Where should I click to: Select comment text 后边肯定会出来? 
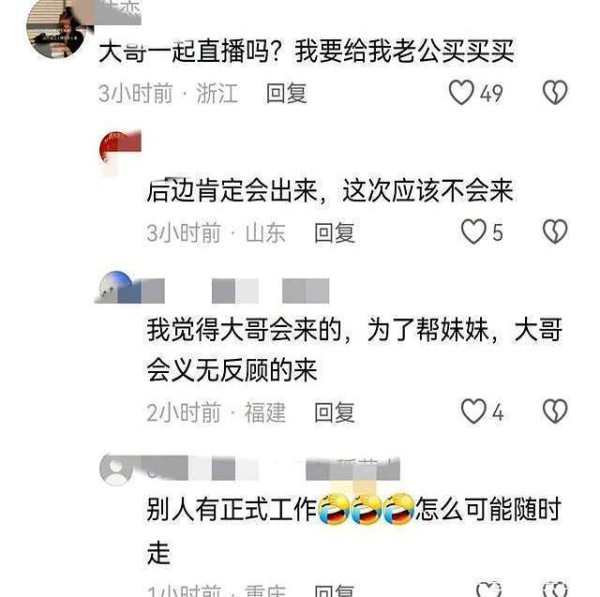[x=232, y=191]
